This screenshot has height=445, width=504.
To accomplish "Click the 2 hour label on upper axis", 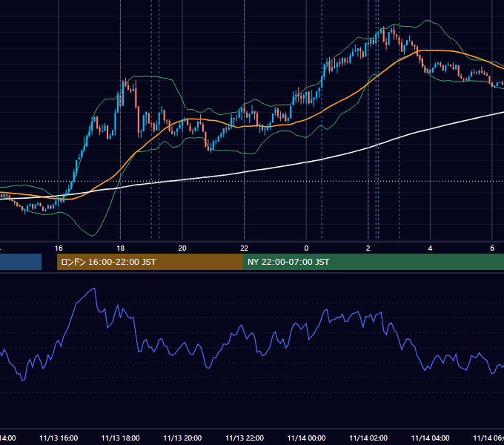I will coord(368,248).
